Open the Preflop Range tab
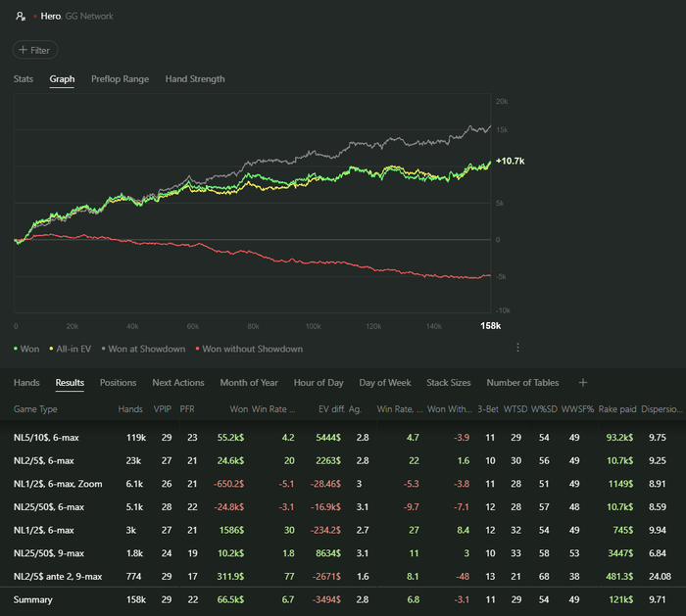The width and height of the screenshot is (686, 616). [120, 79]
